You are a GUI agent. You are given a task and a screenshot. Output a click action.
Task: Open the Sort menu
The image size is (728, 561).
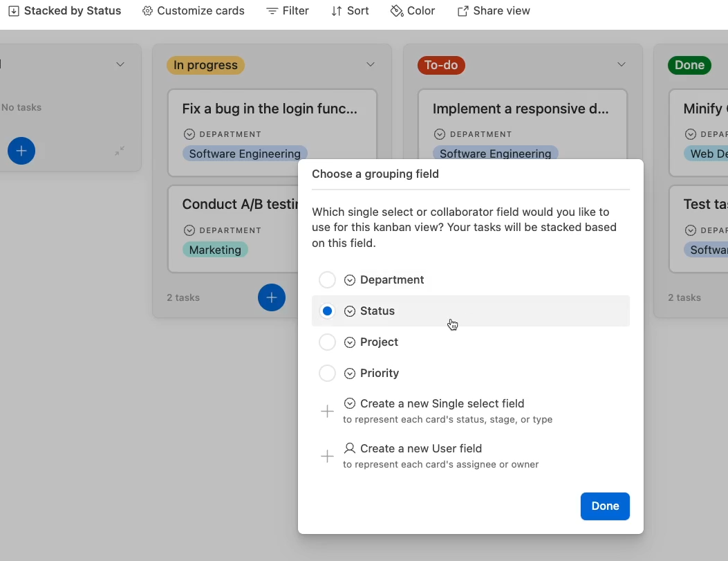point(350,10)
